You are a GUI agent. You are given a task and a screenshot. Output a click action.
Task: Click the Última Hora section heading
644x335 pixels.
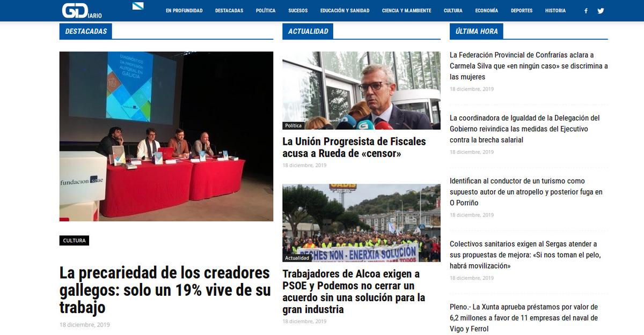point(477,31)
